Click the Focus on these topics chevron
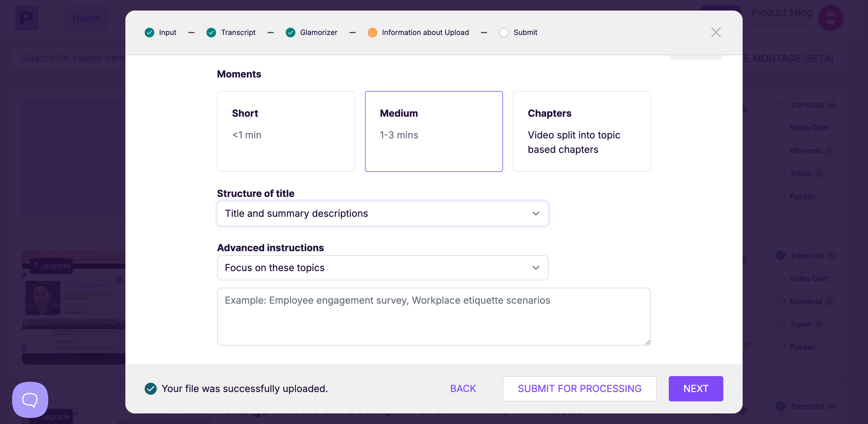 point(536,267)
